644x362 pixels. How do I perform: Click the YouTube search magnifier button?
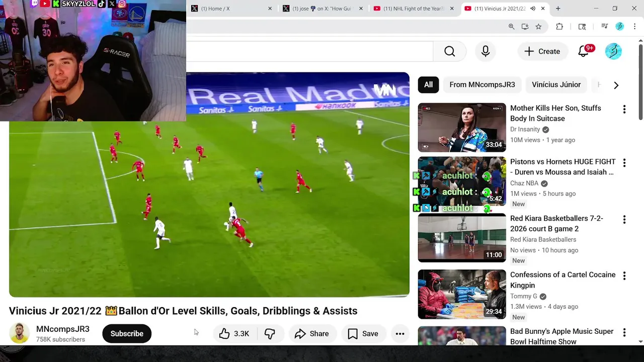click(449, 51)
